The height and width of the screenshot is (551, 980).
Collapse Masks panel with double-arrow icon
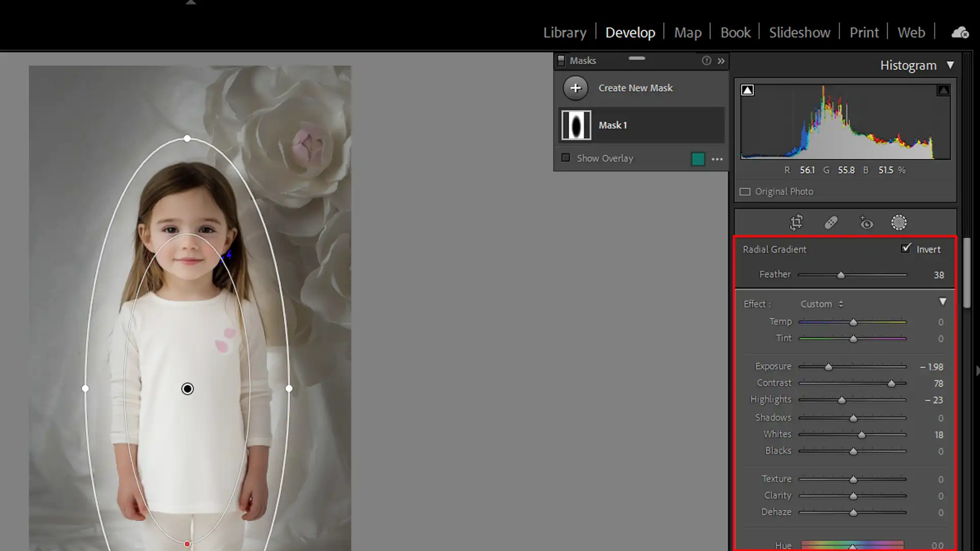coord(721,61)
